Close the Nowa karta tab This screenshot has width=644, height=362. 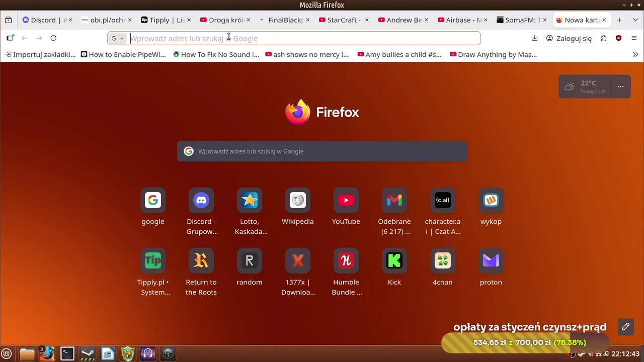tap(604, 20)
